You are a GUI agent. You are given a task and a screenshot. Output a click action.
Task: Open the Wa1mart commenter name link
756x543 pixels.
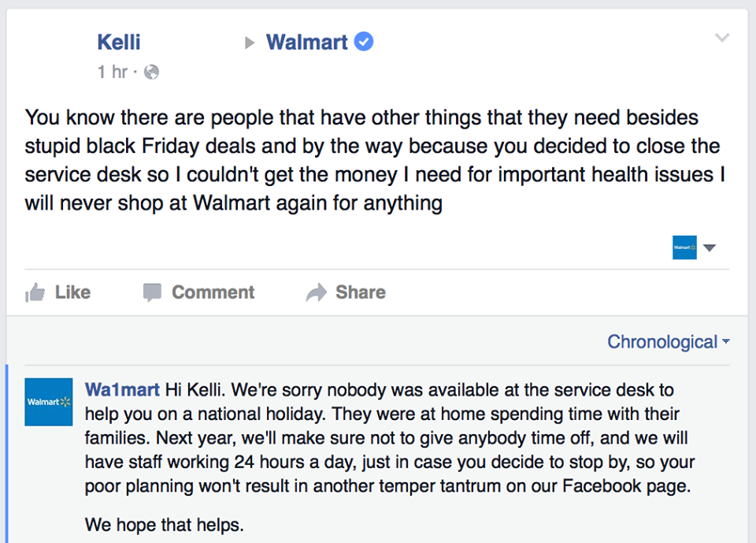click(x=122, y=389)
